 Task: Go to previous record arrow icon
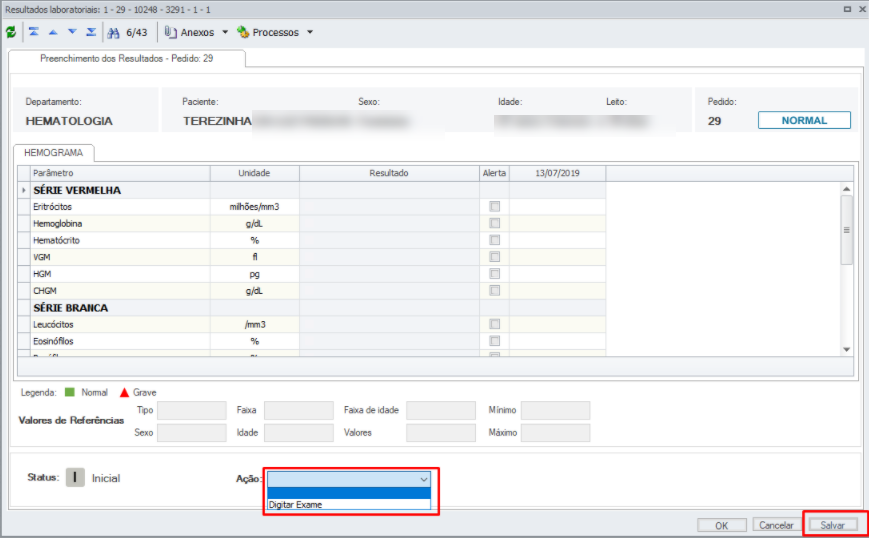(x=53, y=32)
